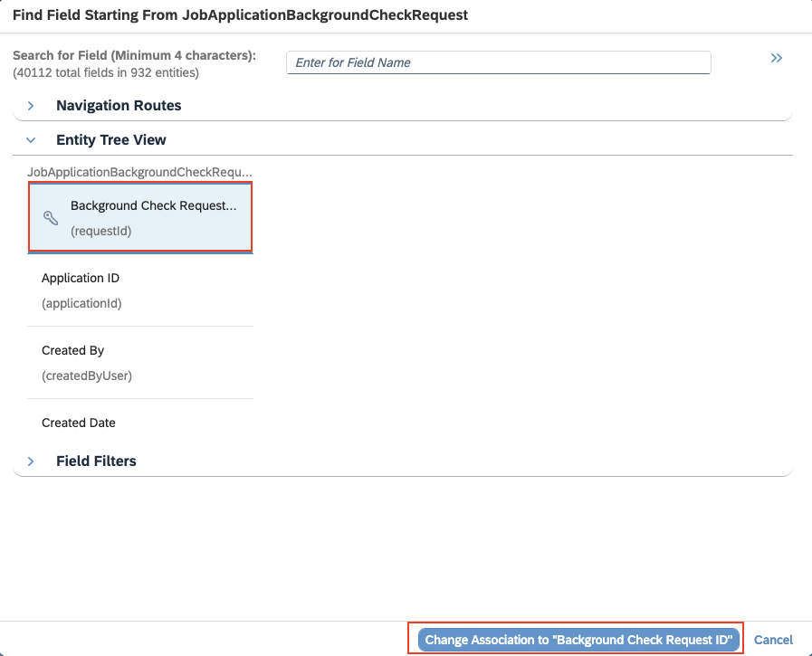Click the Navigation Routes heading text
Image resolution: width=812 pixels, height=656 pixels.
pos(119,106)
